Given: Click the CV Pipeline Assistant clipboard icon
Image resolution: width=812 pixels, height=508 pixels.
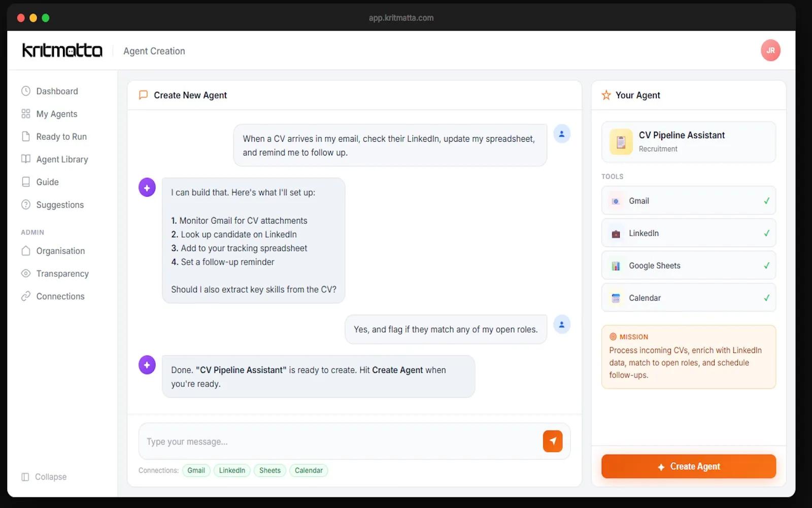Looking at the screenshot, I should tap(621, 142).
